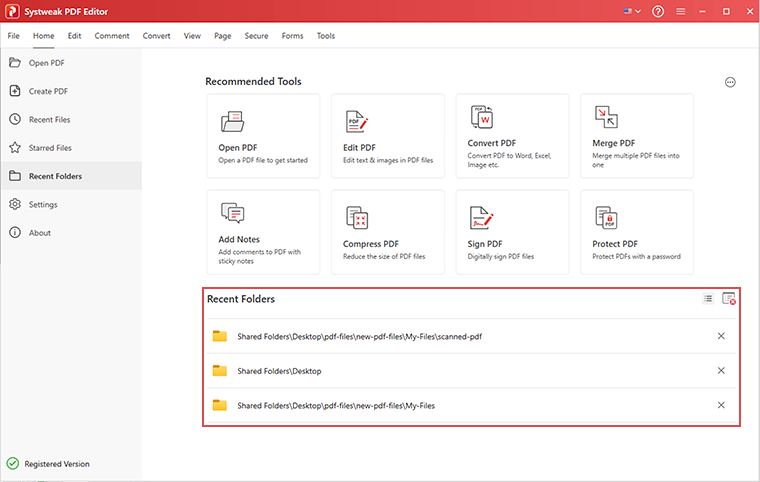Click the Settings sidebar label
This screenshot has width=760, height=482.
(43, 205)
